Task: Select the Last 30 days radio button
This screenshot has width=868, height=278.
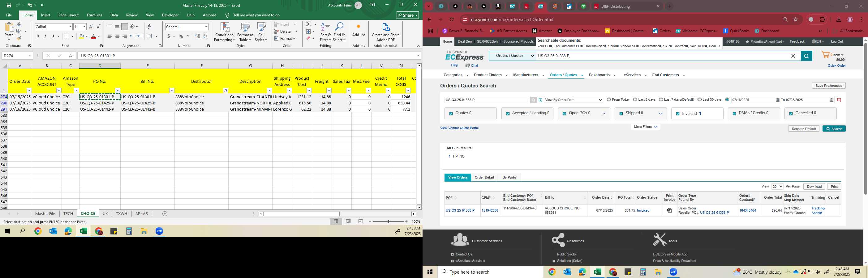Action: (x=699, y=100)
